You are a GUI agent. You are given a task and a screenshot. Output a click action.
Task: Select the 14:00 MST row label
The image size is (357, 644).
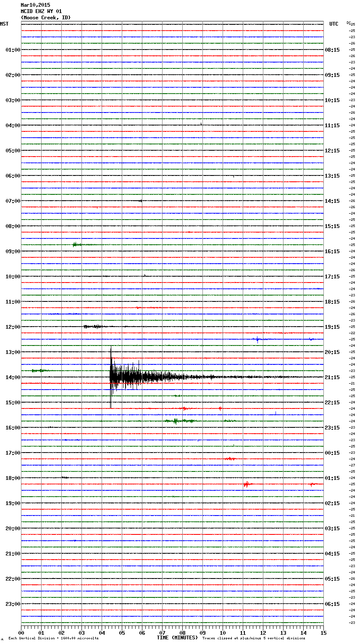(13, 377)
